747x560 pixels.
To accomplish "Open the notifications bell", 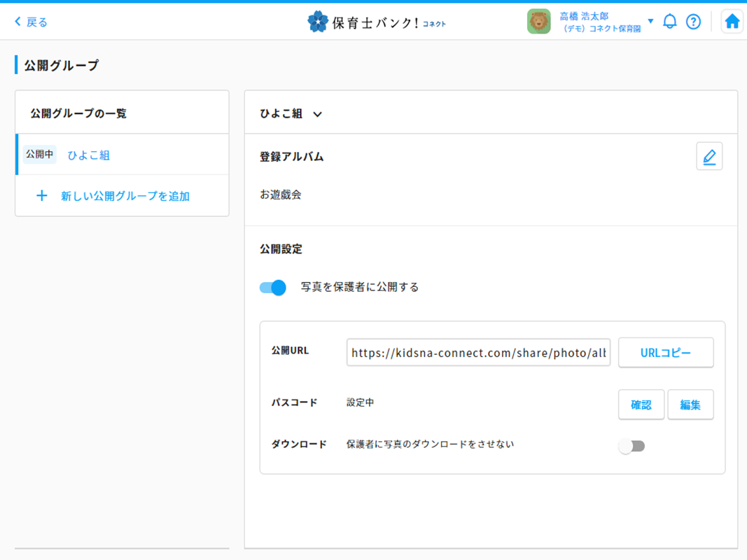I will point(669,22).
